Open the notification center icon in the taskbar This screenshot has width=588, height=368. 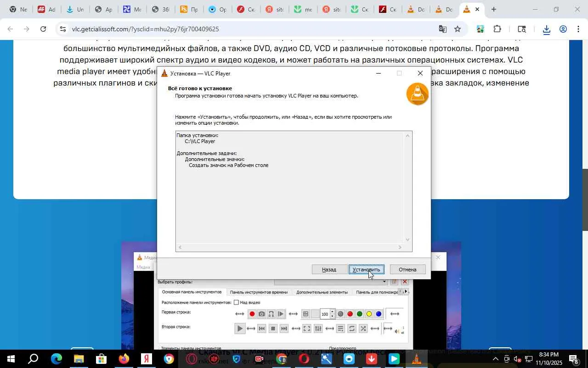[x=574, y=359]
